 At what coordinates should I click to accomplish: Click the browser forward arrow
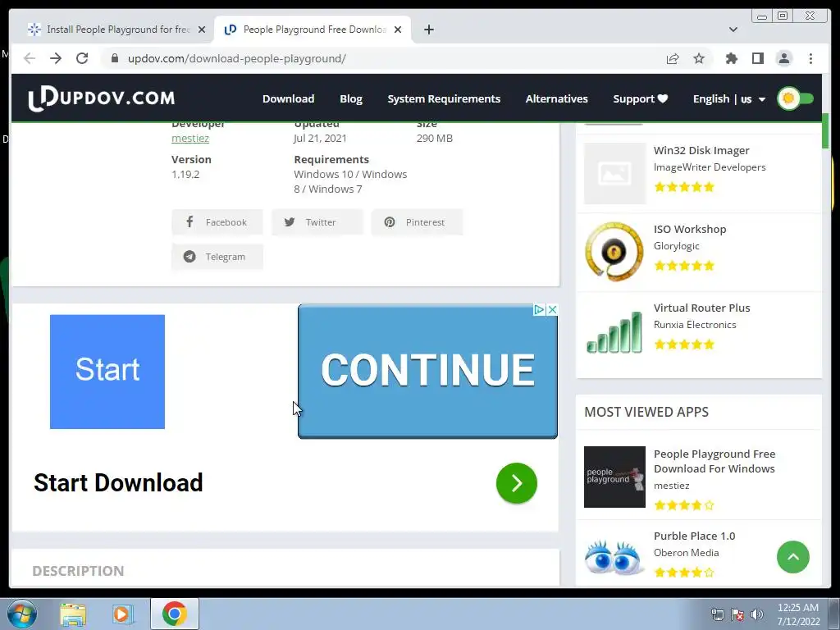[x=56, y=58]
